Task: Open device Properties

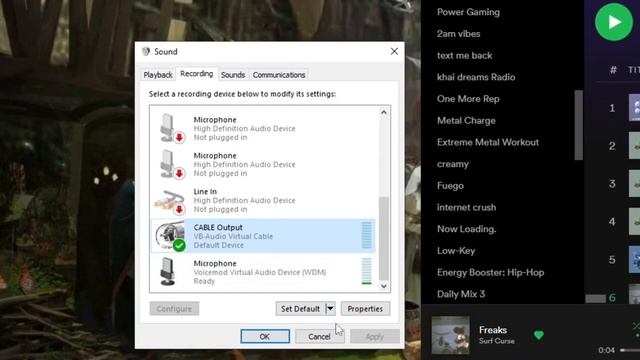Action: pyautogui.click(x=365, y=309)
